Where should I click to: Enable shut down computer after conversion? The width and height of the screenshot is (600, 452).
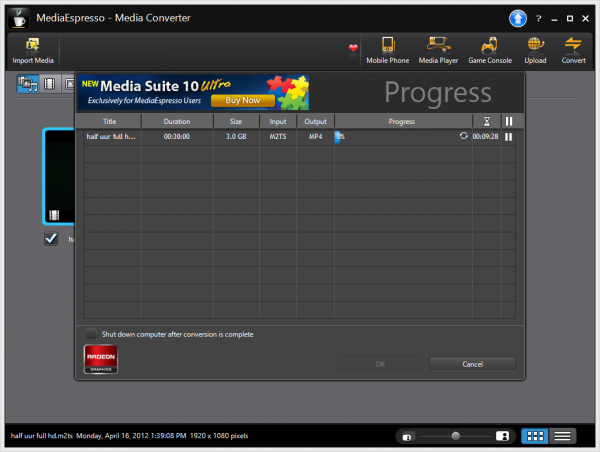pos(91,334)
